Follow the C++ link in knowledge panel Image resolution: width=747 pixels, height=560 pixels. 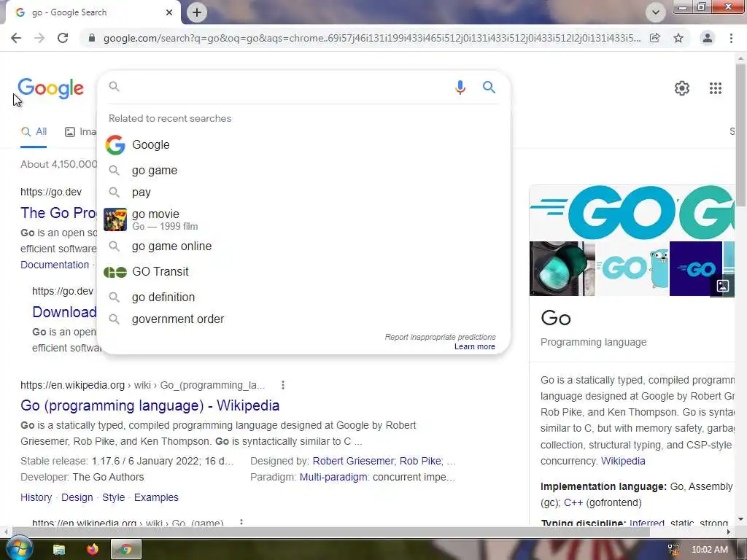[x=573, y=503]
